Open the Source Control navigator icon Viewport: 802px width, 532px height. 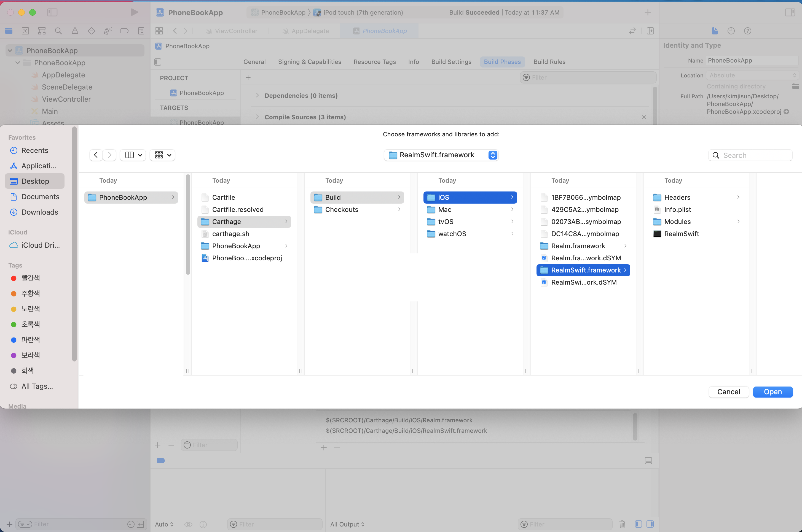tap(25, 31)
